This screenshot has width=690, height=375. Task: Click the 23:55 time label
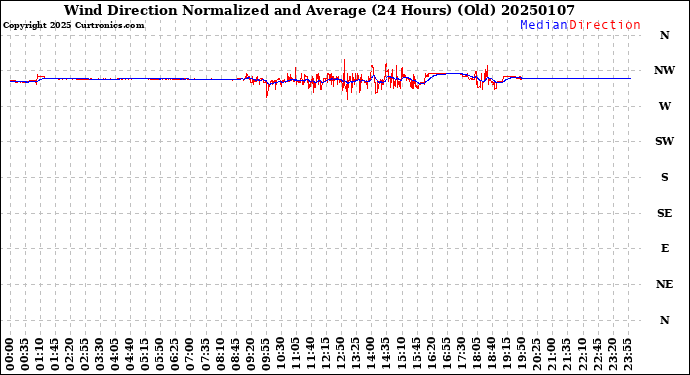pyautogui.click(x=627, y=355)
